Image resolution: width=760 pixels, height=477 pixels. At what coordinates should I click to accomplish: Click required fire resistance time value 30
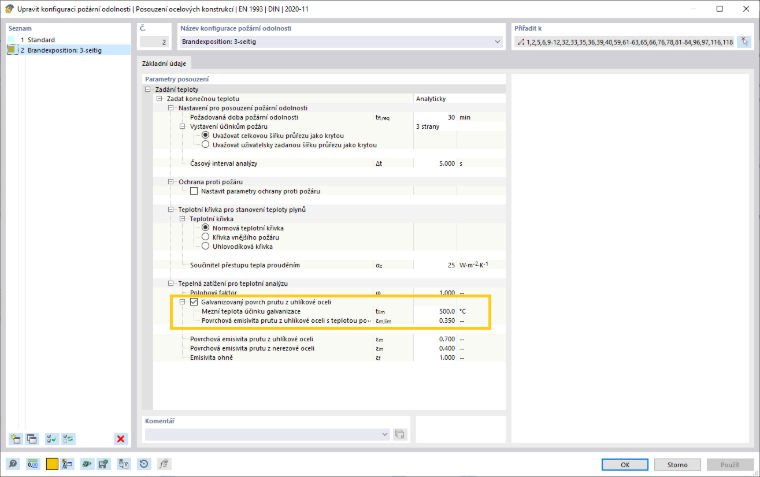pyautogui.click(x=435, y=117)
